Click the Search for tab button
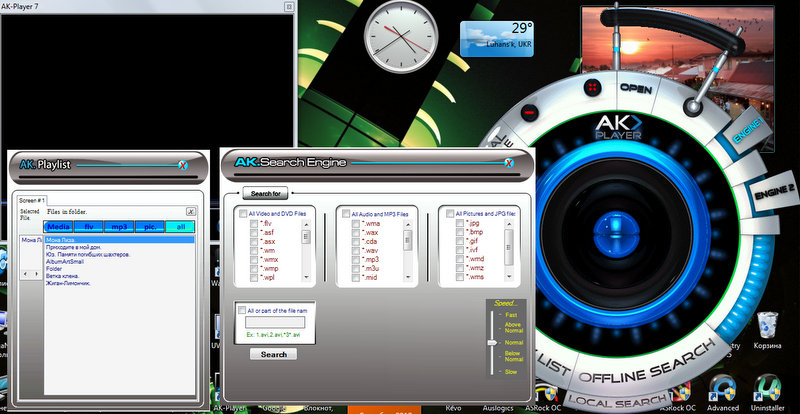 (265, 193)
